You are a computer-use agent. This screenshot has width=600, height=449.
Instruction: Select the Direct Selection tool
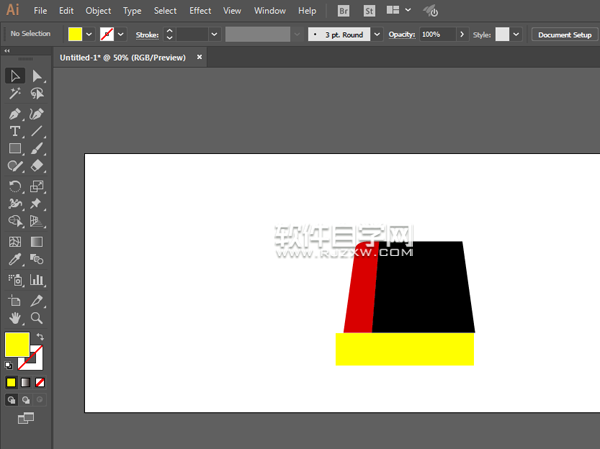coord(37,76)
